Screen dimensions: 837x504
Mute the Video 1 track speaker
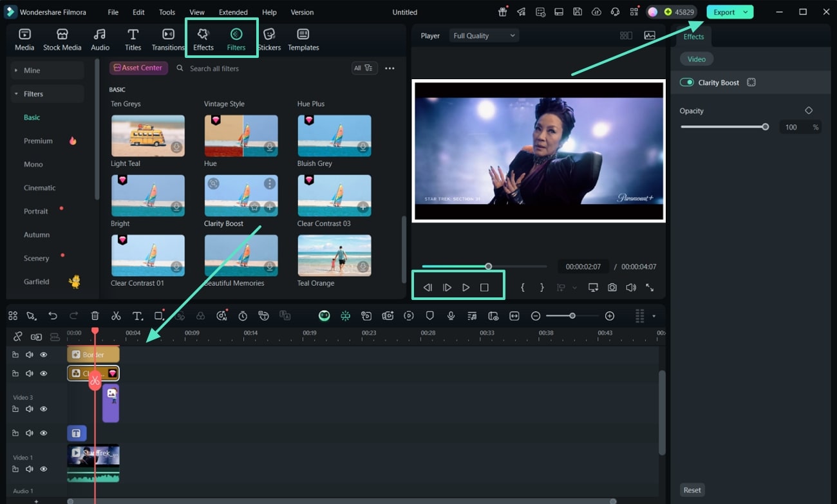30,469
